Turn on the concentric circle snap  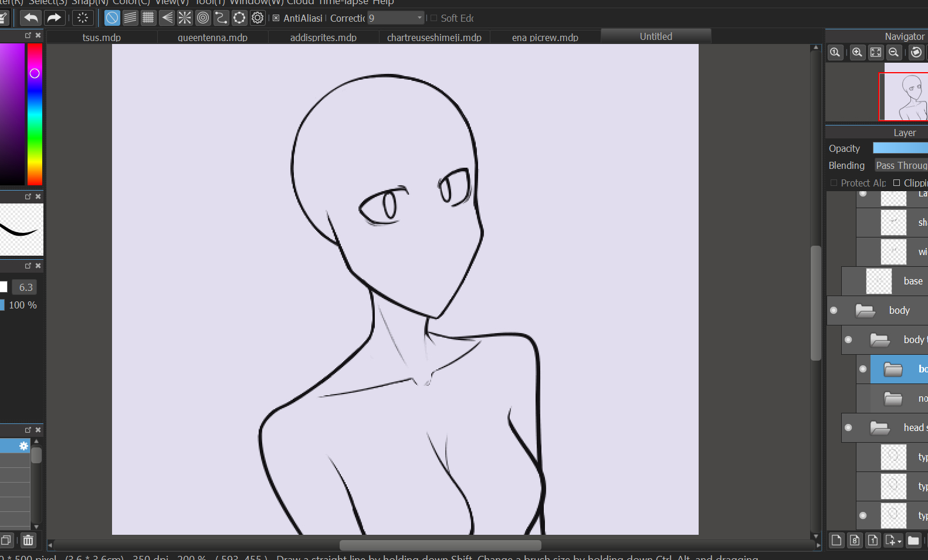[x=203, y=18]
